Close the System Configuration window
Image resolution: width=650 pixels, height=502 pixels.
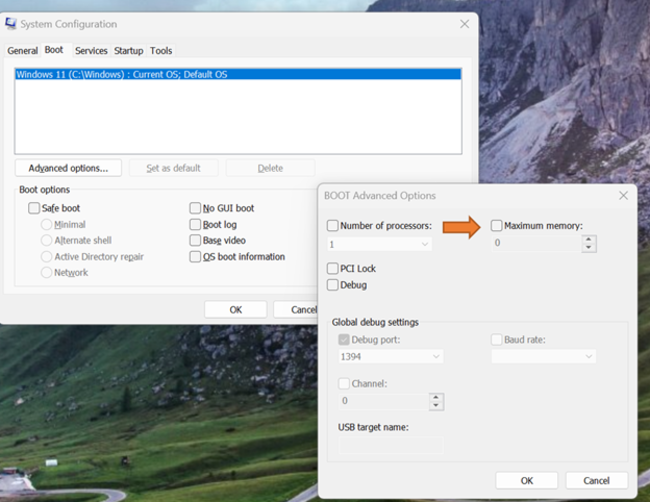(464, 24)
